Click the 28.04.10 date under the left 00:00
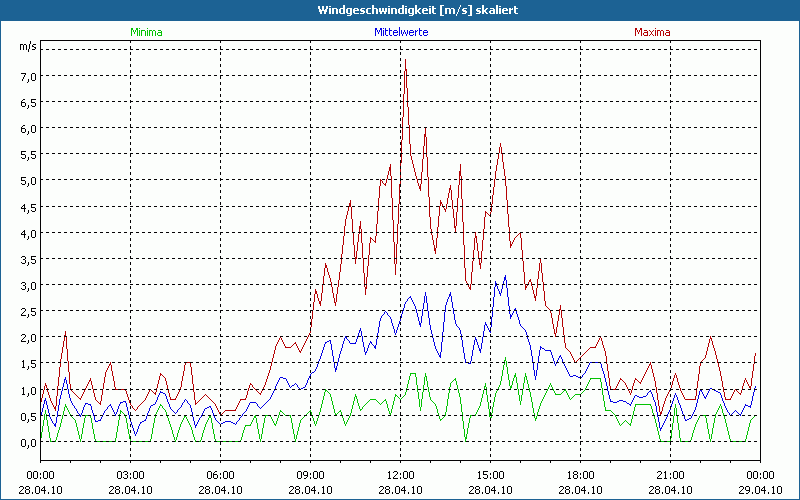 point(40,490)
